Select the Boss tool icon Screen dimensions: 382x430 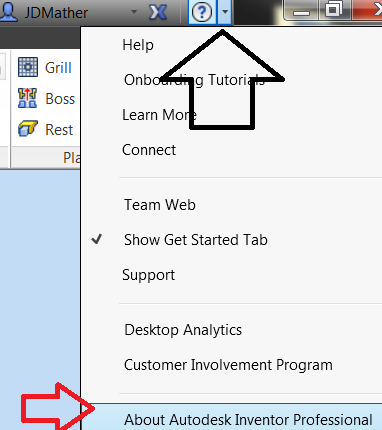[x=27, y=98]
